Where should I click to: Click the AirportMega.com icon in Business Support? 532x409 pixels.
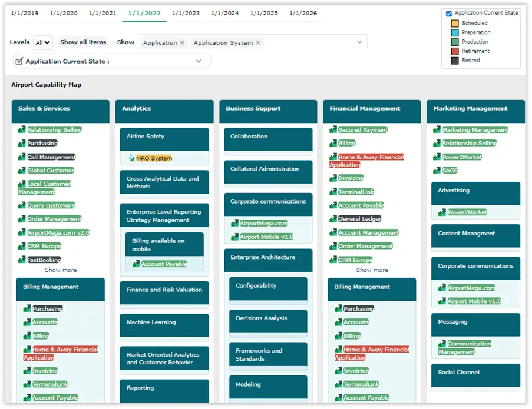point(235,223)
